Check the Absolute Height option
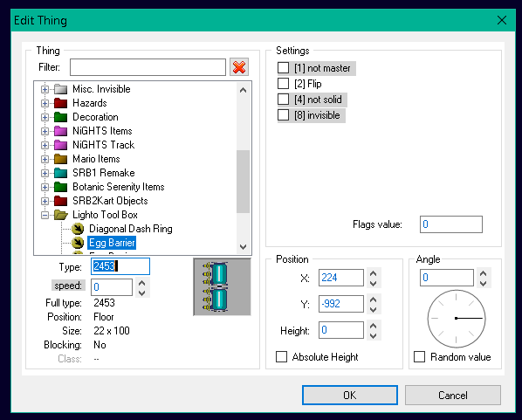Screen dimensions: 522x420 coord(281,357)
